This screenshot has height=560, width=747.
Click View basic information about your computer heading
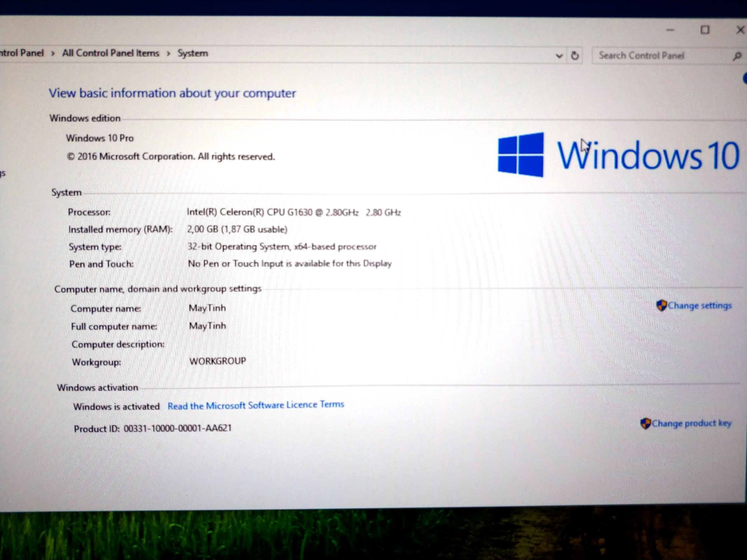172,93
